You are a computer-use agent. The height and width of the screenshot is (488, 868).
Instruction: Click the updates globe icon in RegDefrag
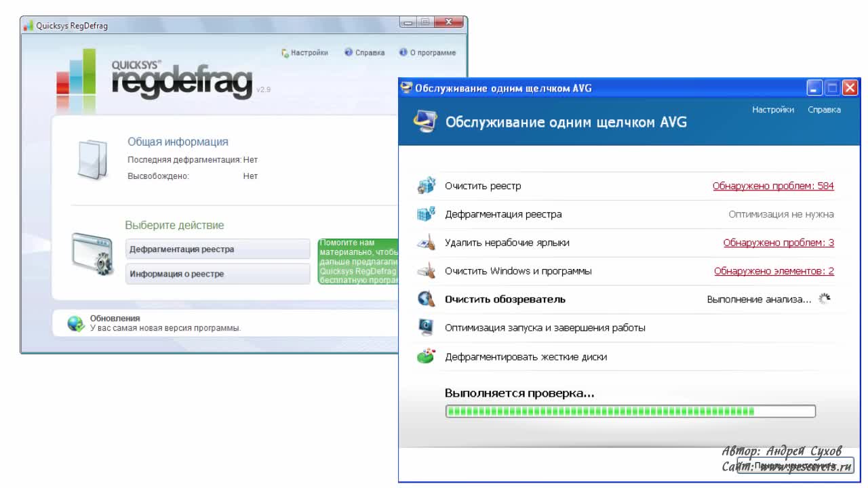click(75, 323)
